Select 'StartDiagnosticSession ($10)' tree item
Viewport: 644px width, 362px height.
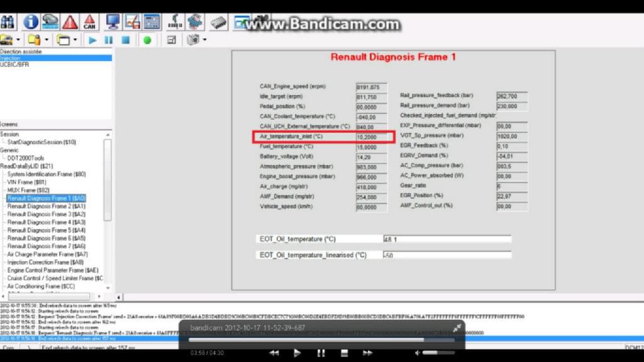tap(42, 142)
